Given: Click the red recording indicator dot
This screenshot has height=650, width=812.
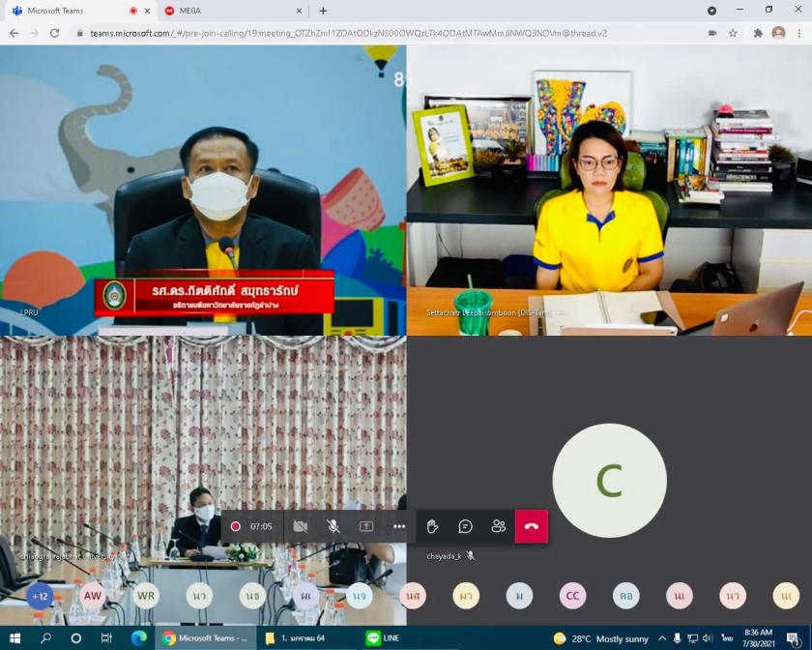Looking at the screenshot, I should tap(235, 526).
